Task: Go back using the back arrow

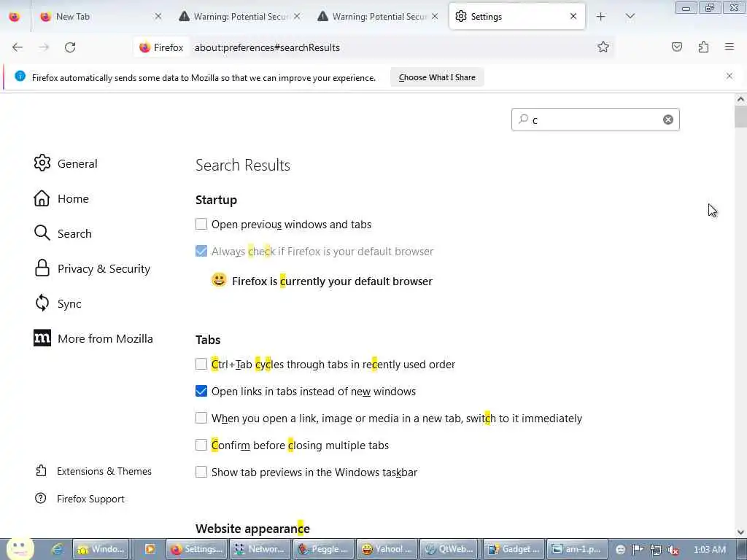Action: (x=18, y=47)
